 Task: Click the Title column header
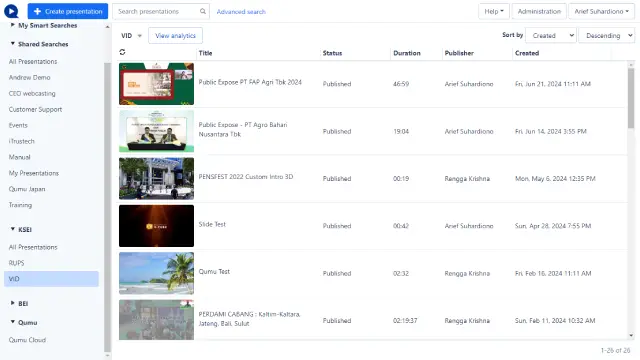pyautogui.click(x=205, y=53)
